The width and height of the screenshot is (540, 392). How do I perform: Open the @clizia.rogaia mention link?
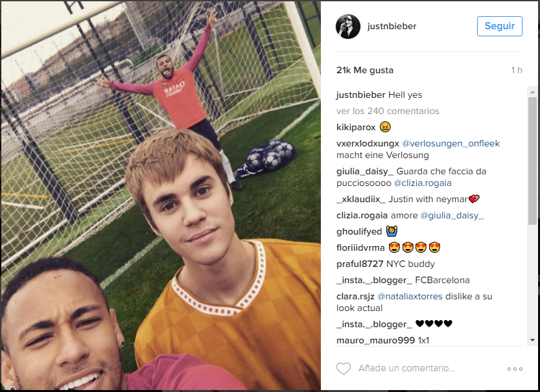[x=423, y=183]
